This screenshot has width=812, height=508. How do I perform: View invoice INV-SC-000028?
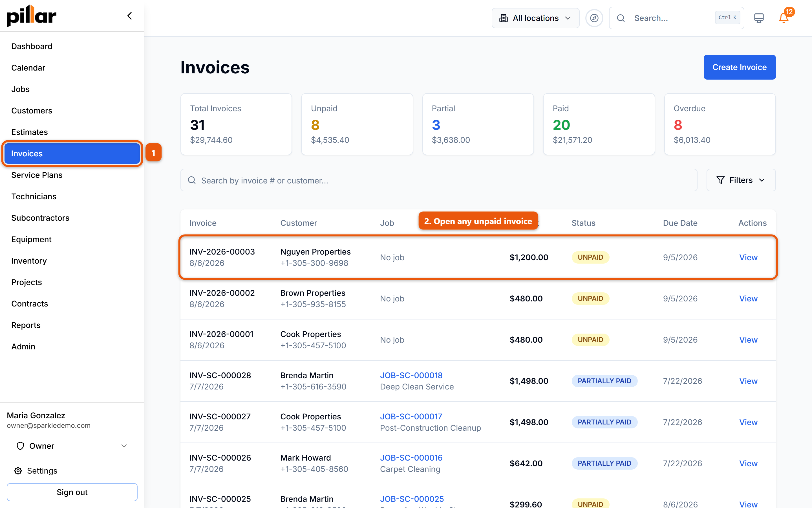(x=748, y=381)
